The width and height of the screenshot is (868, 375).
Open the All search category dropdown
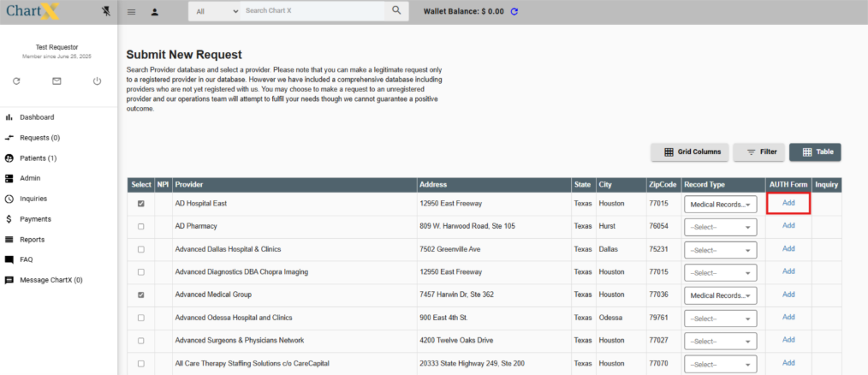coord(217,11)
